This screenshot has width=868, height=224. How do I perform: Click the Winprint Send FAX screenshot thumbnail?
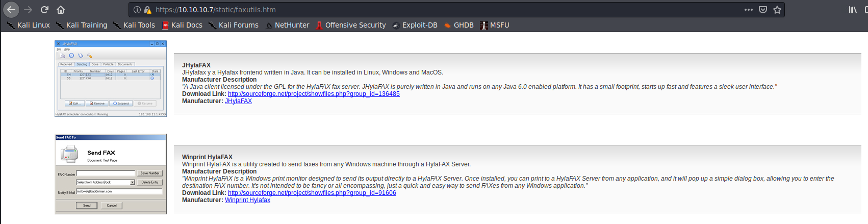coord(111,174)
